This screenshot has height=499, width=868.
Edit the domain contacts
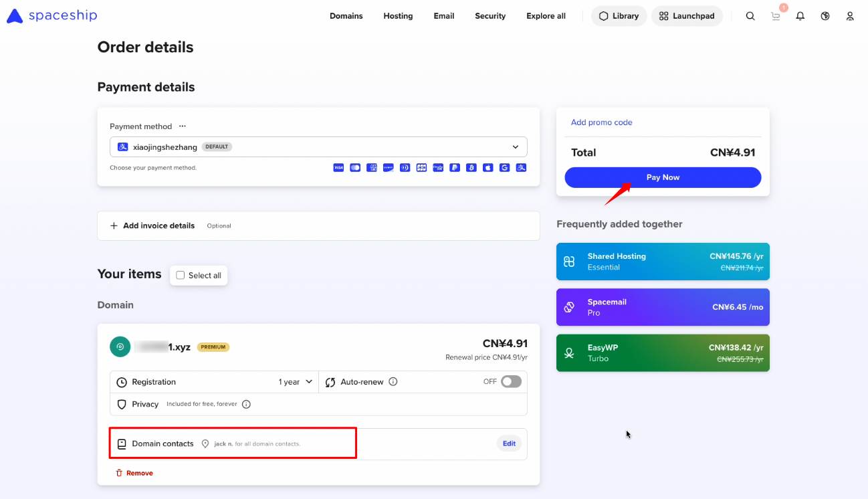pyautogui.click(x=509, y=443)
